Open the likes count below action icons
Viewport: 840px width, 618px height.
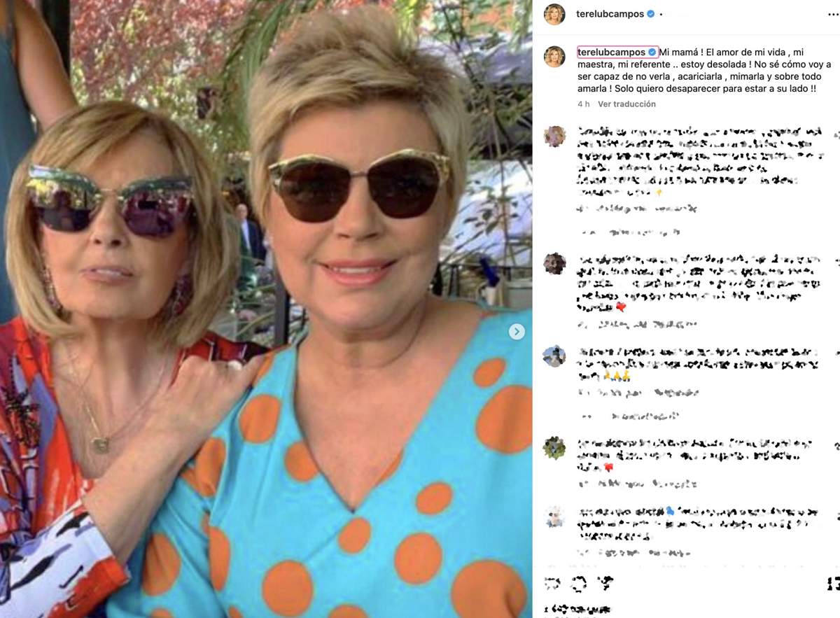(x=577, y=609)
